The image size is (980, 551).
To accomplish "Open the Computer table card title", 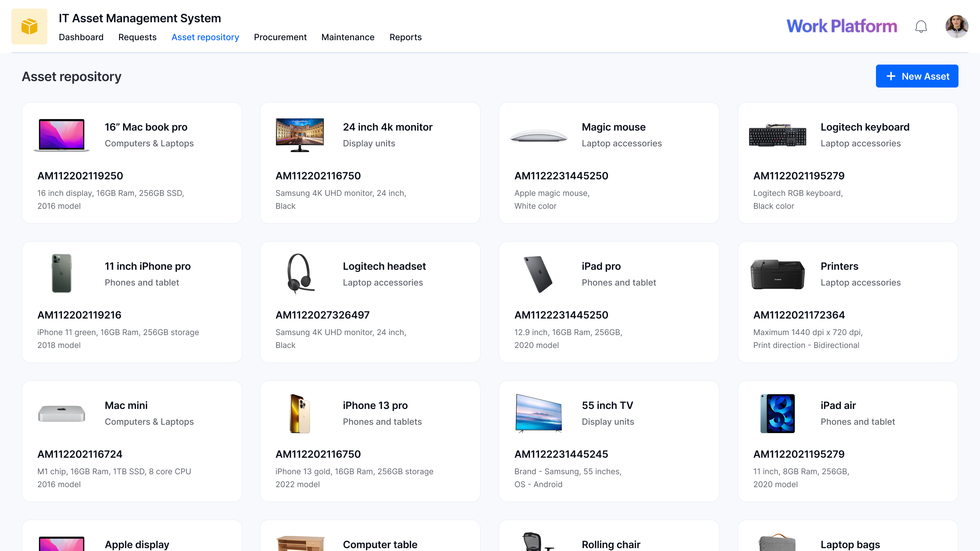I will pos(380,545).
